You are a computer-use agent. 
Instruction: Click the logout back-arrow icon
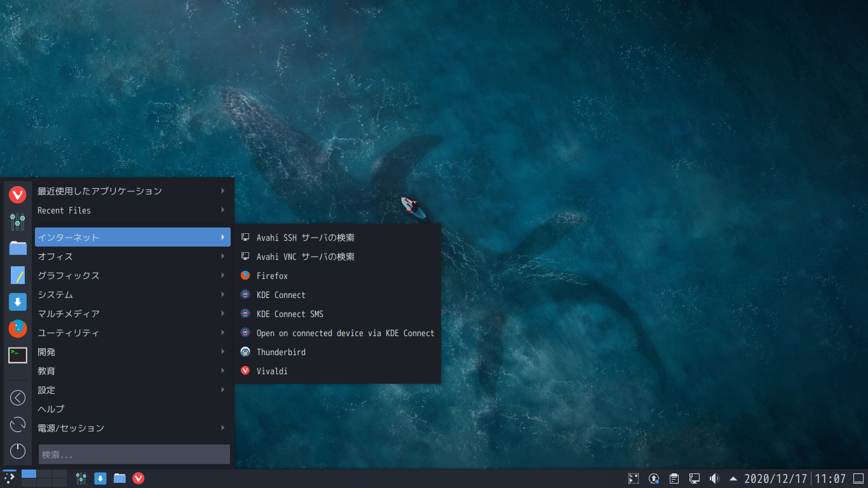click(18, 398)
